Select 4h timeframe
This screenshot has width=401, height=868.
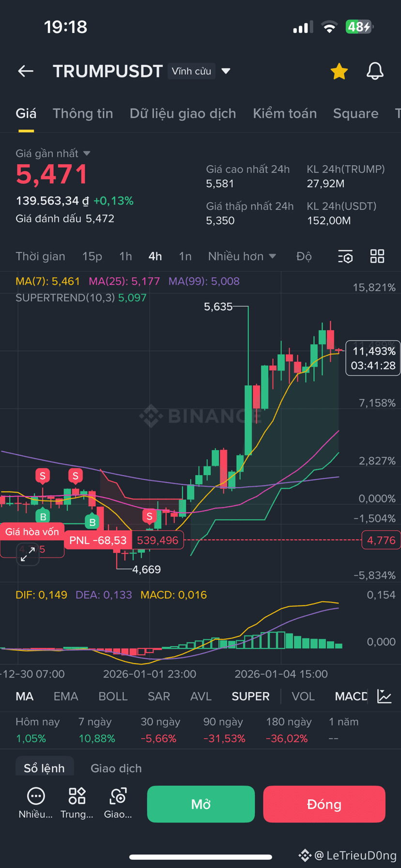(x=155, y=256)
